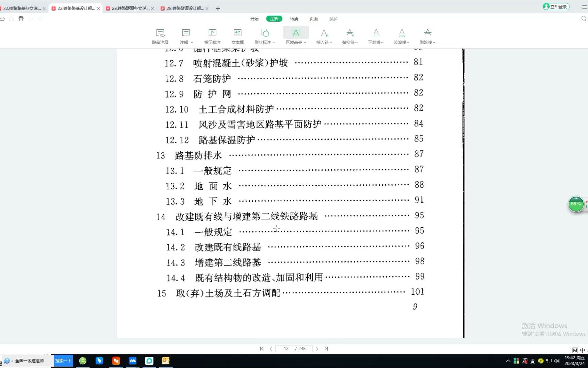The height and width of the screenshot is (368, 588).
Task: Click the 隐藏注释 hide annotations icon
Action: pos(160,33)
